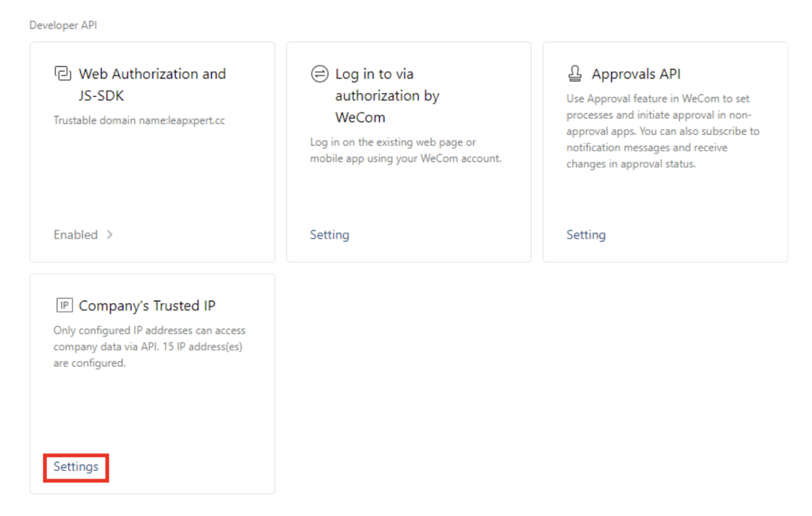This screenshot has width=812, height=516.
Task: Click the Company's Trusted IP icon
Action: click(x=64, y=305)
